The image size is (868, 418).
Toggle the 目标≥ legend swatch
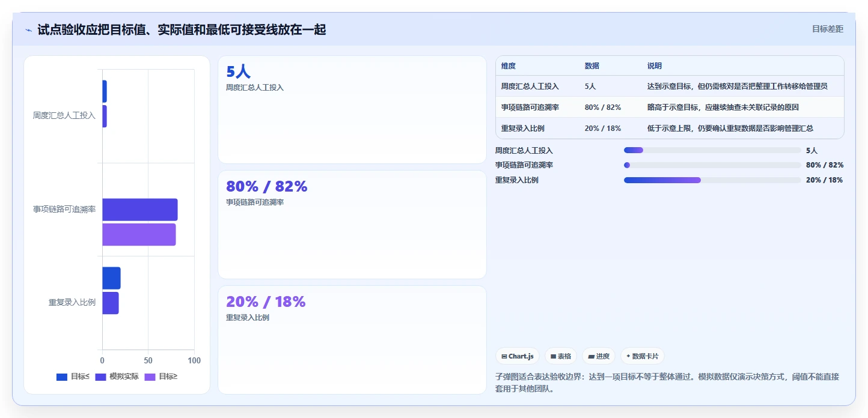[150, 377]
